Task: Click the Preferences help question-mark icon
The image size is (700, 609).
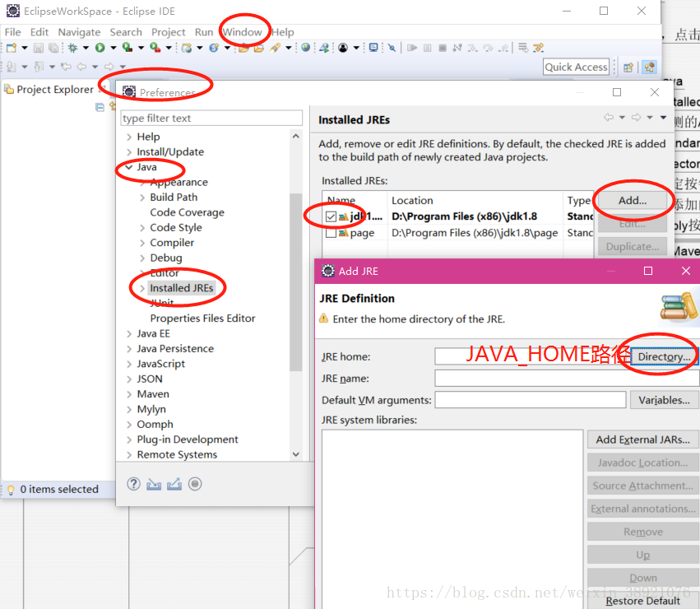Action: 133,484
